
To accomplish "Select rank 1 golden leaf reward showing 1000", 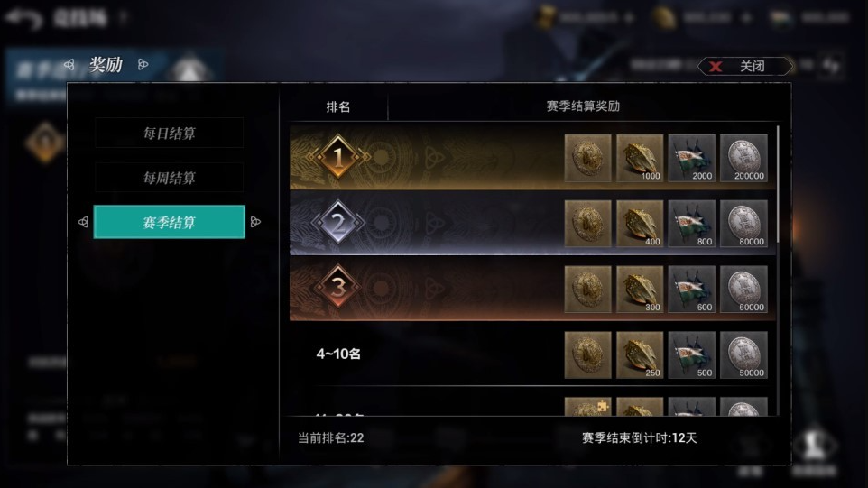I will tap(640, 158).
